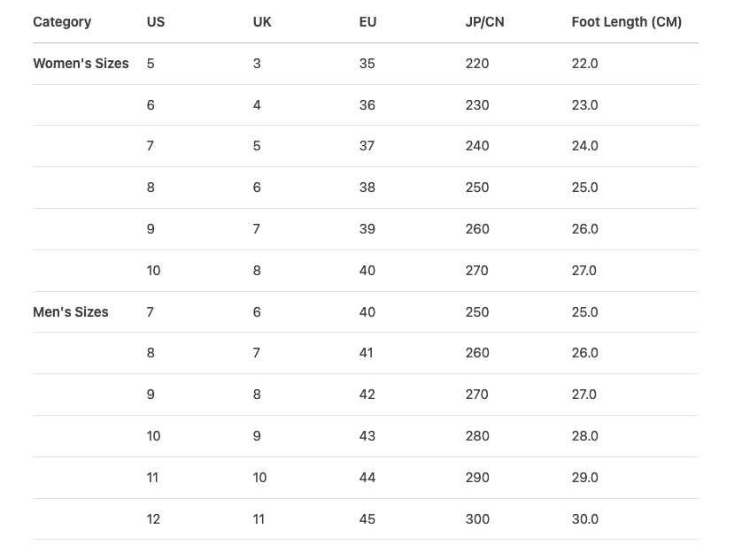The image size is (734, 560).
Task: Click the foot length 23.0 cell
Action: pos(584,105)
